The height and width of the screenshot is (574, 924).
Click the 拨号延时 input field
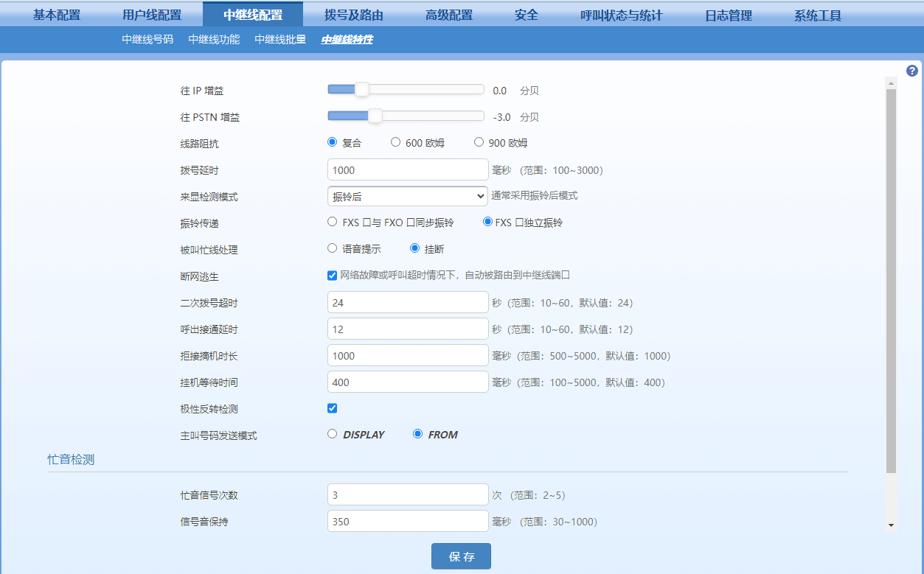tap(407, 169)
